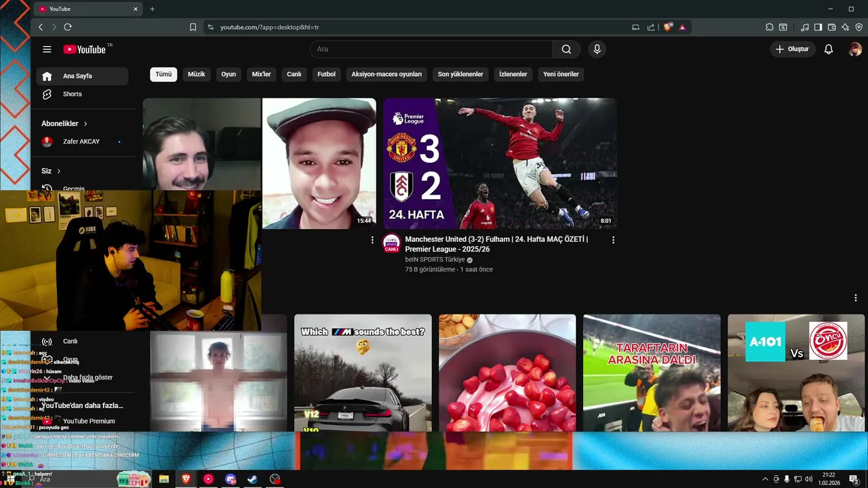Select the Yeni öneriler chip
This screenshot has width=868, height=488.
(x=561, y=74)
